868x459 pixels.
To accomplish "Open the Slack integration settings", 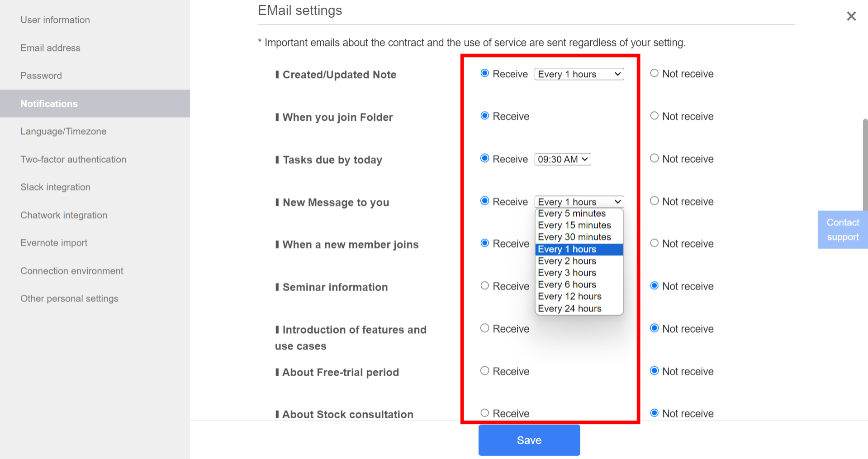I will (x=55, y=187).
